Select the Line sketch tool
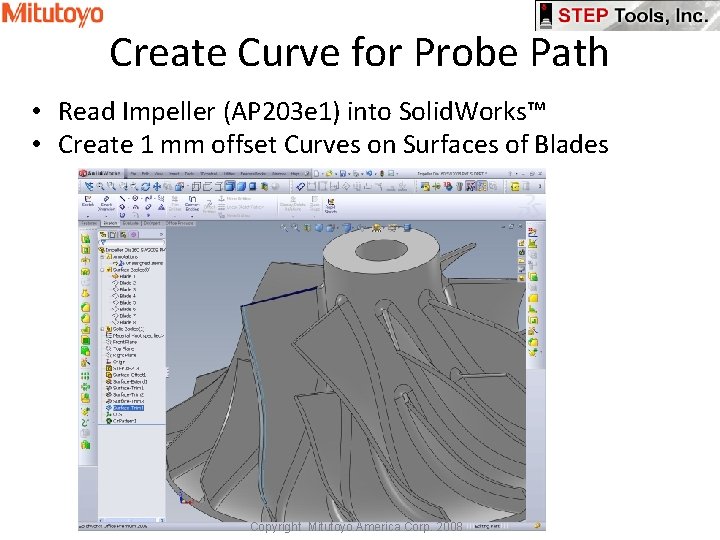The image size is (720, 540). (122, 199)
